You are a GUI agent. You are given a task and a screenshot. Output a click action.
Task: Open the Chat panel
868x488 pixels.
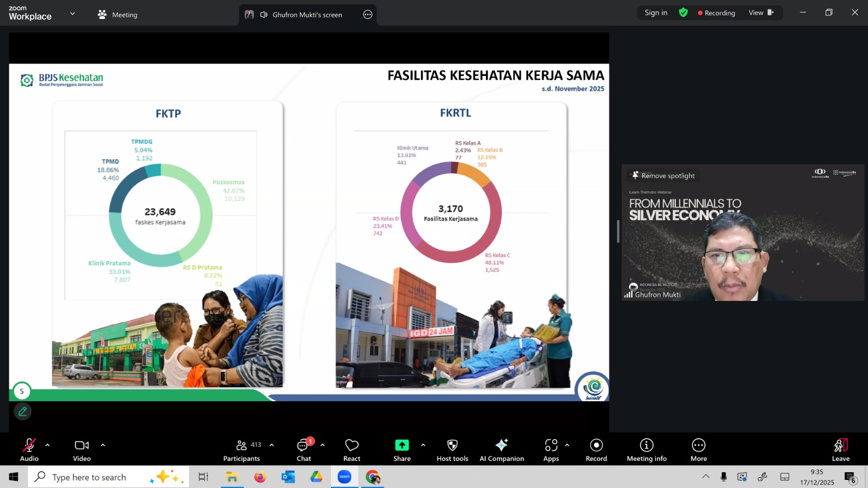tap(304, 450)
